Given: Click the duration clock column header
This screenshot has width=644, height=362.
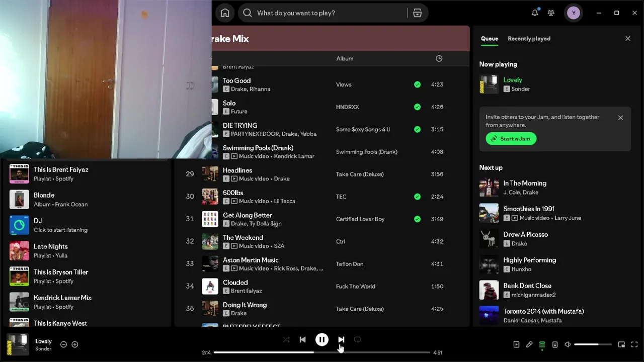Looking at the screenshot, I should pyautogui.click(x=439, y=58).
